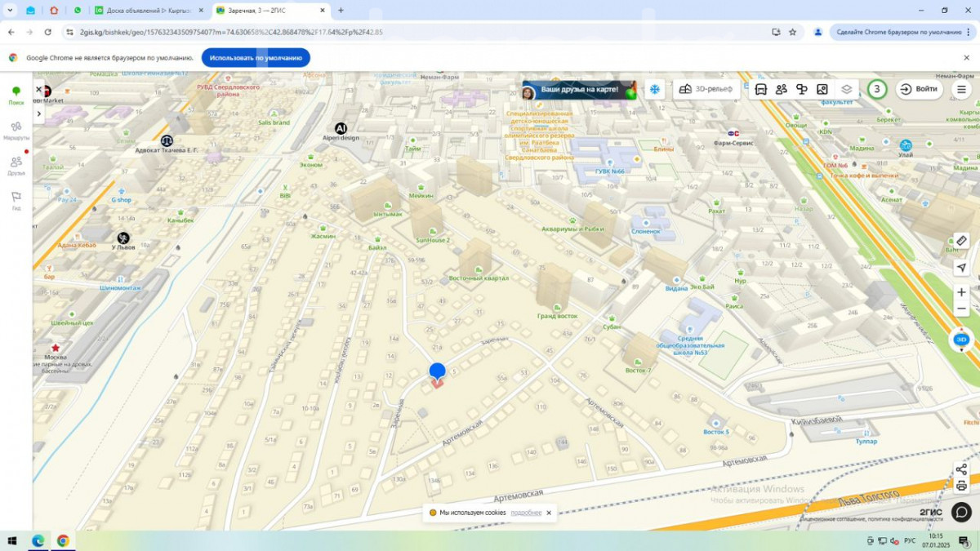
Task: Select the ruler distance measurement tool
Action: pyautogui.click(x=961, y=241)
